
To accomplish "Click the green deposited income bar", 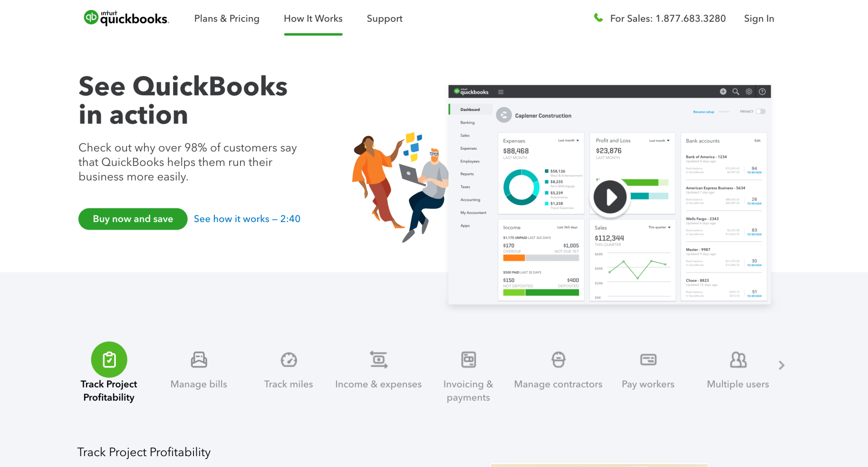I will (552, 292).
